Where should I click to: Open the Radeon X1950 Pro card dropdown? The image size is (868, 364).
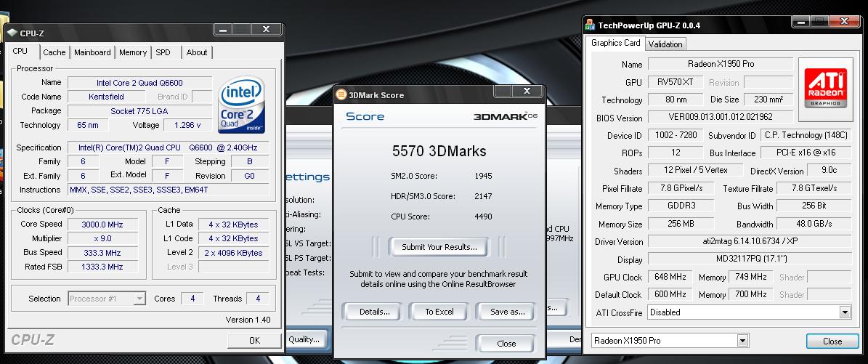point(670,341)
